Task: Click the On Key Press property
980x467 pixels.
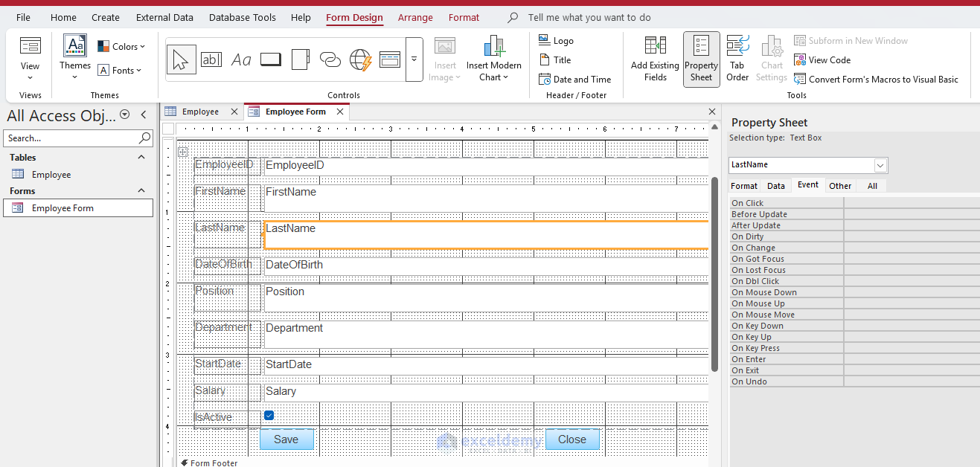Action: [x=854, y=348]
